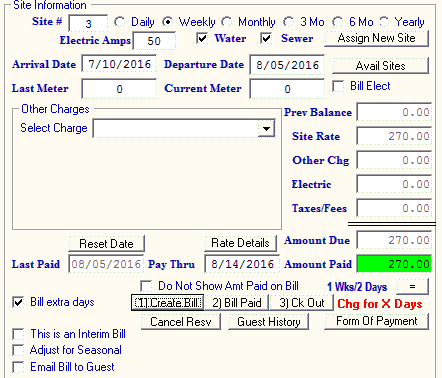Check This is an Interim Bill
442x378 pixels.
tap(18, 334)
